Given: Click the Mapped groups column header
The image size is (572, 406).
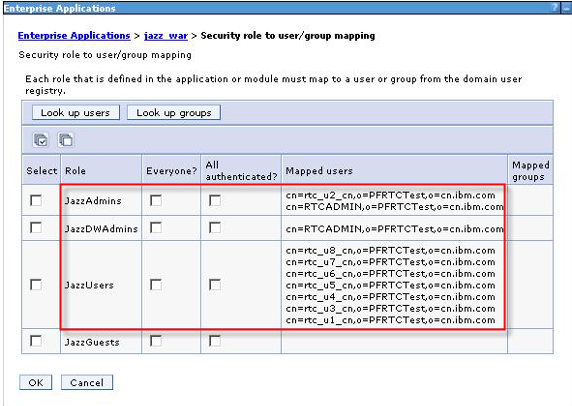Looking at the screenshot, I should pos(531,170).
